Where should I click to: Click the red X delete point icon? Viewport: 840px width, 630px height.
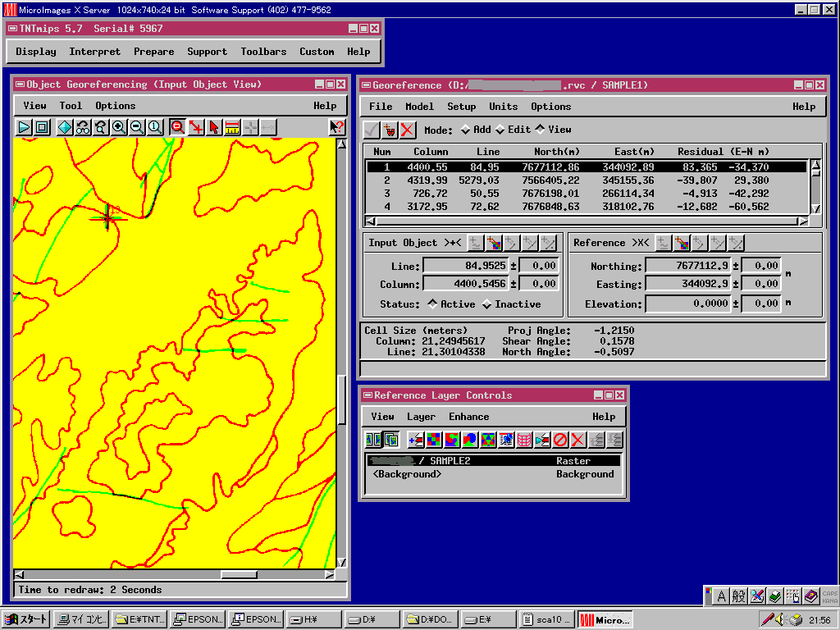pos(408,130)
